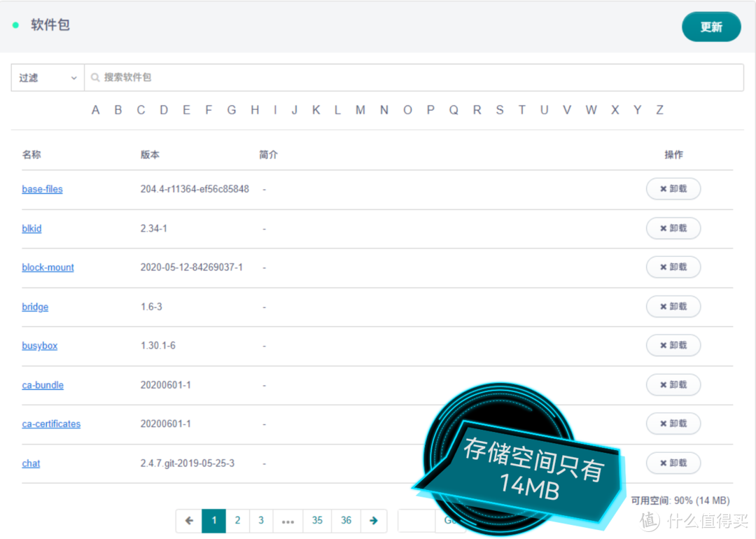Filter packages by letter A
756x539 pixels.
(95, 110)
